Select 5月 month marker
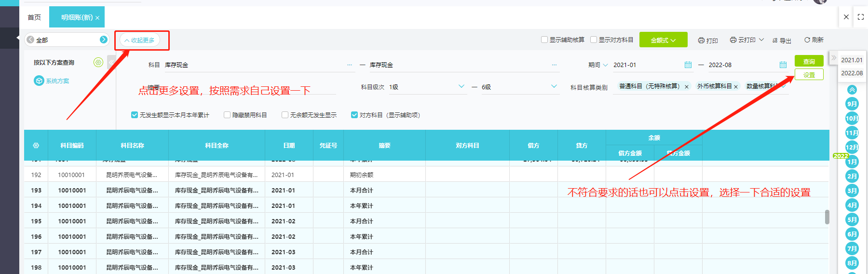 (x=852, y=219)
